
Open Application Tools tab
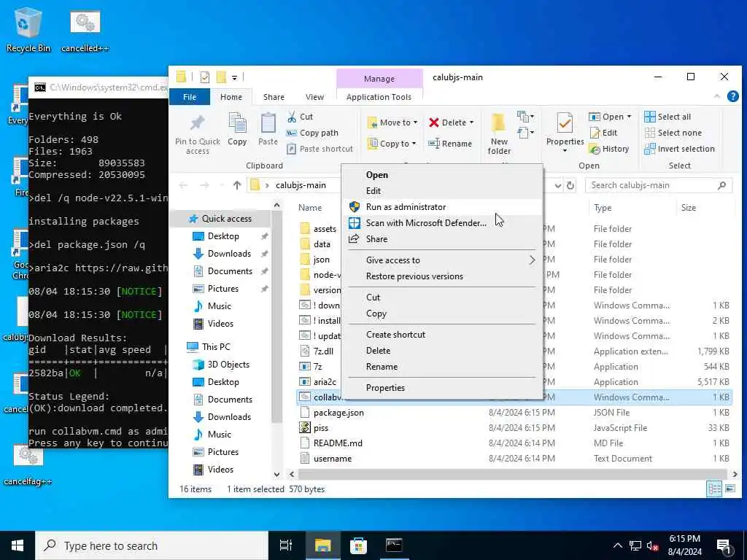coord(379,97)
